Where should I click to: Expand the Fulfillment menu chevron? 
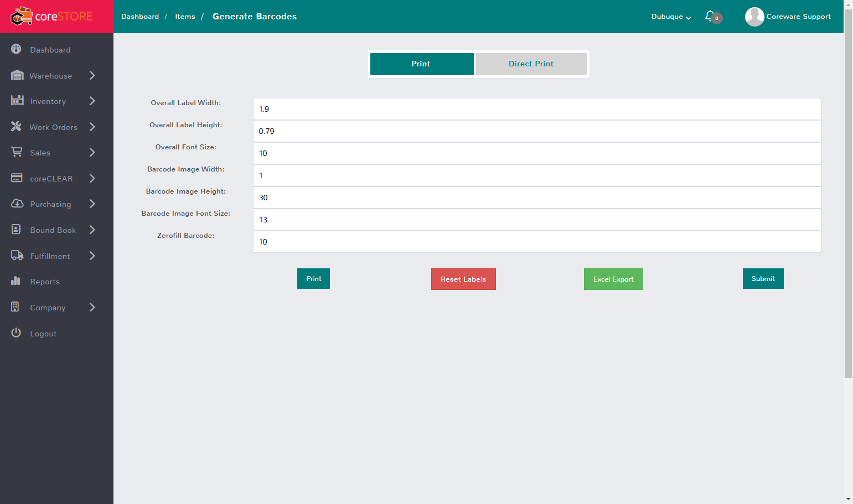92,256
